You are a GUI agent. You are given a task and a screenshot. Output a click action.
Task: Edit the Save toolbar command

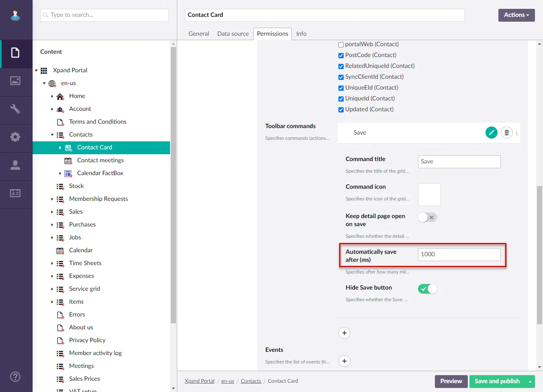coord(491,133)
